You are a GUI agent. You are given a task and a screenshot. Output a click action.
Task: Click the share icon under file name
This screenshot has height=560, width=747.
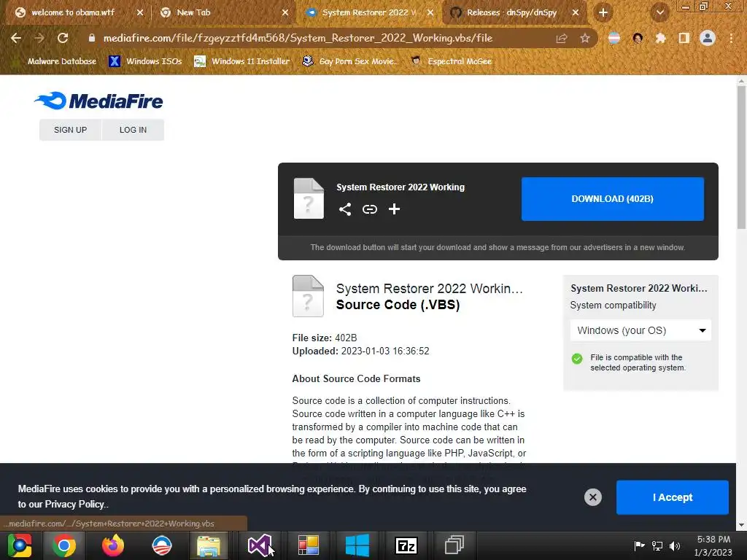tap(345, 209)
